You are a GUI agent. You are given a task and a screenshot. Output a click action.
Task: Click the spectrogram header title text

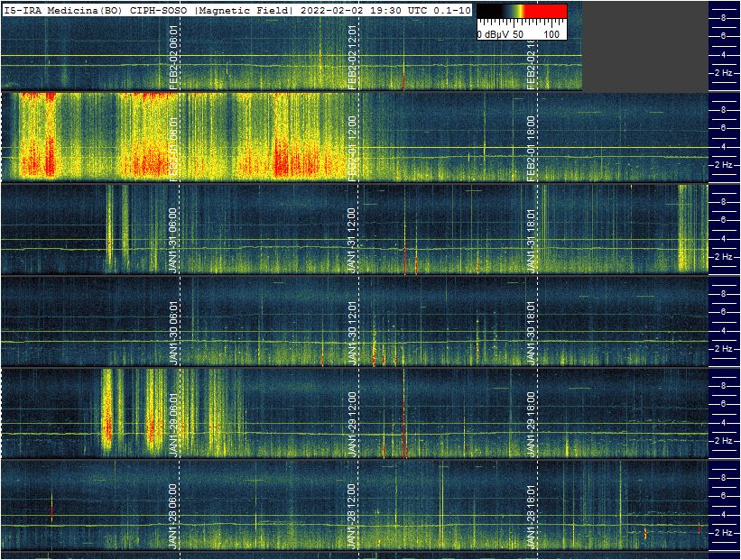pyautogui.click(x=236, y=9)
